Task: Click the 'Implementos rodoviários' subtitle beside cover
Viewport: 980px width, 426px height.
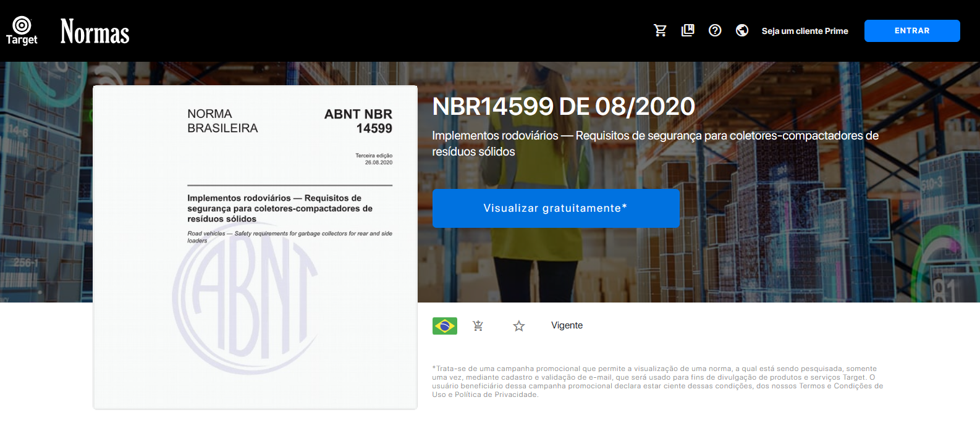Action: (655, 143)
